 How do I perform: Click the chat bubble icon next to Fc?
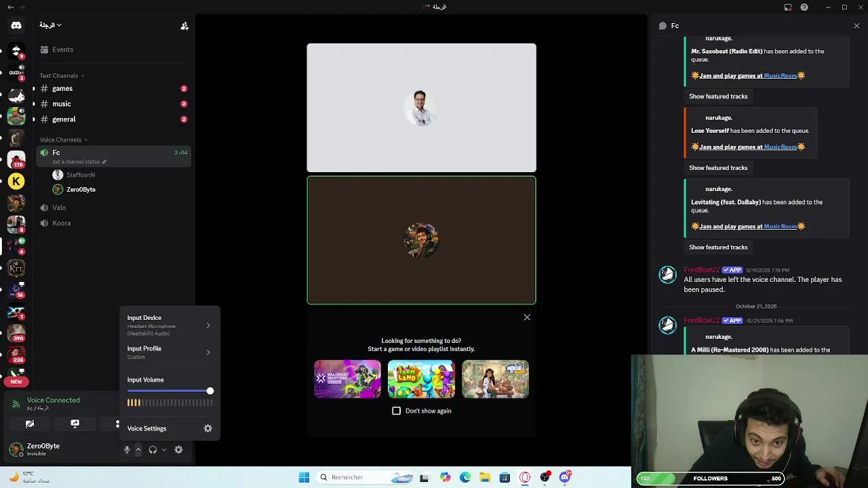pos(663,26)
